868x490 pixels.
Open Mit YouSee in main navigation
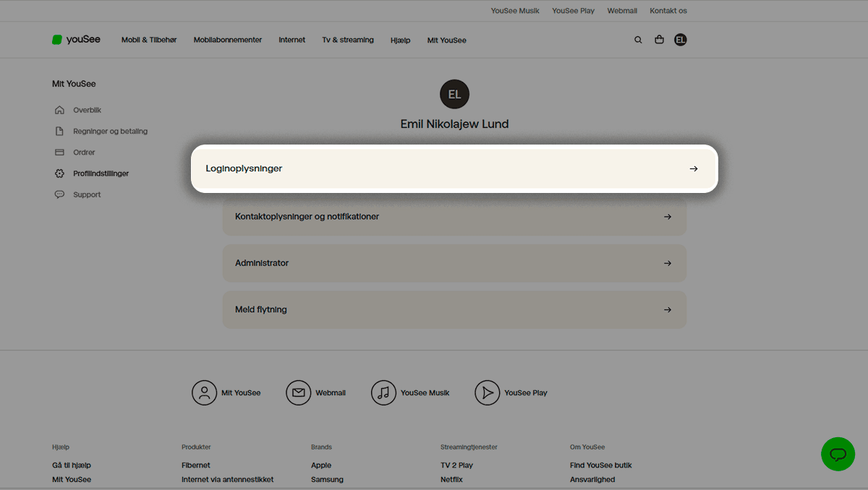click(447, 40)
